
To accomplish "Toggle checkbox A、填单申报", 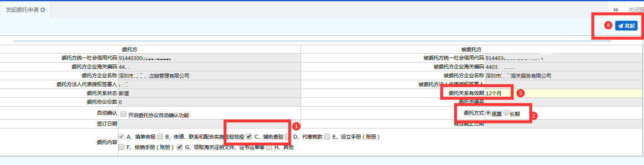I will [121, 136].
